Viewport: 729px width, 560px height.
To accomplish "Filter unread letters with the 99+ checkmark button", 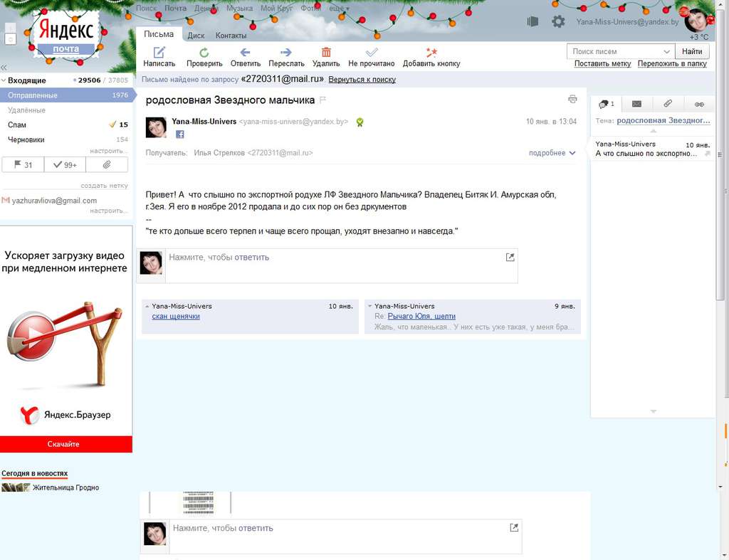I will coord(65,164).
